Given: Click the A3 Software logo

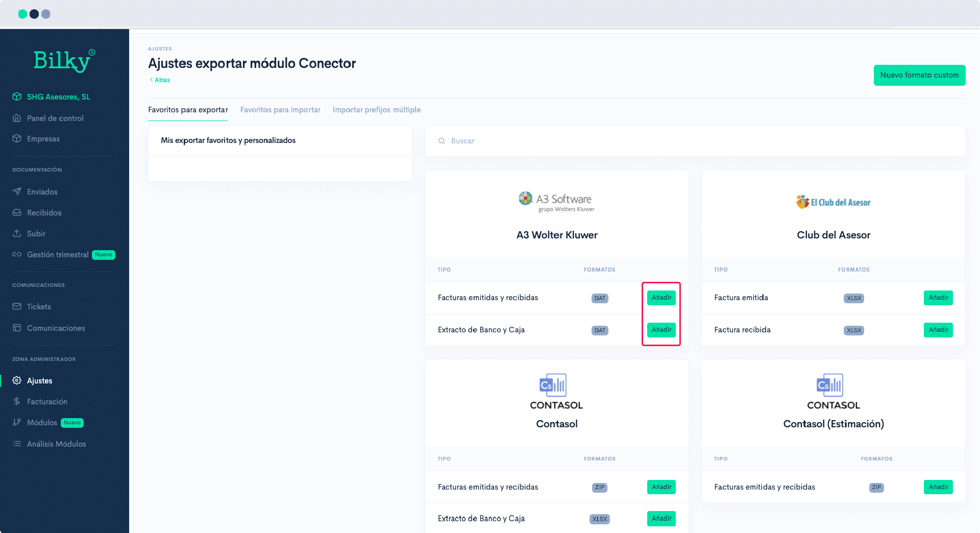Looking at the screenshot, I should 556,202.
